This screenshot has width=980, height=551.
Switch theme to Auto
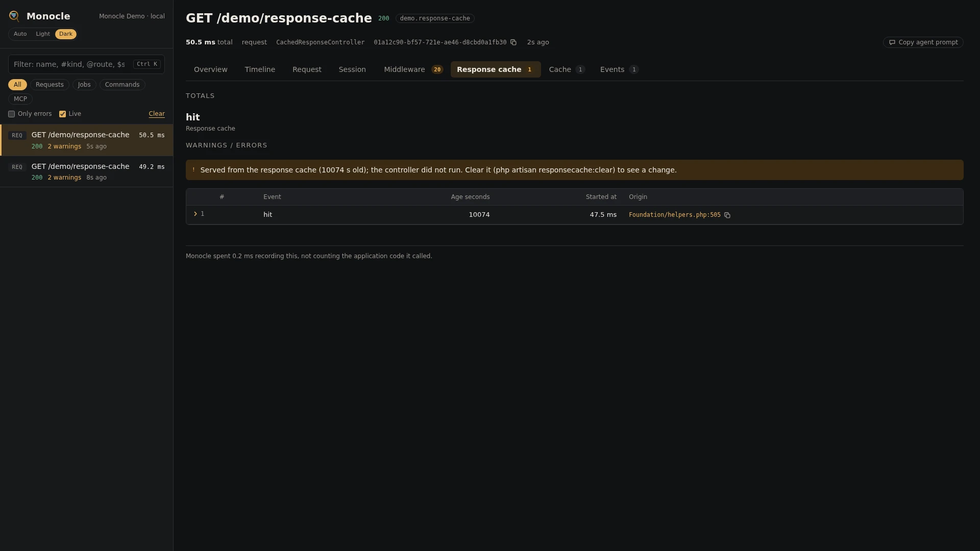tap(20, 34)
